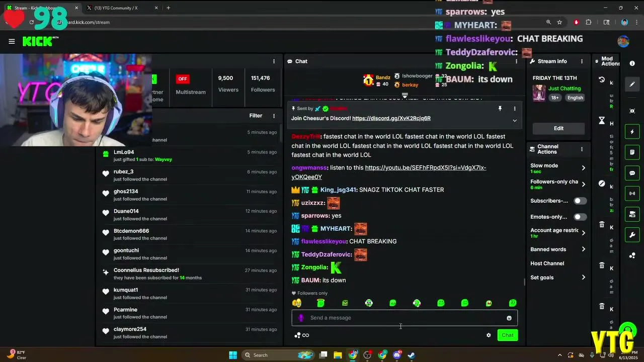This screenshot has width=644, height=362.
Task: Select the Coonnelius Resubscribed activity row
Action: [x=189, y=274]
